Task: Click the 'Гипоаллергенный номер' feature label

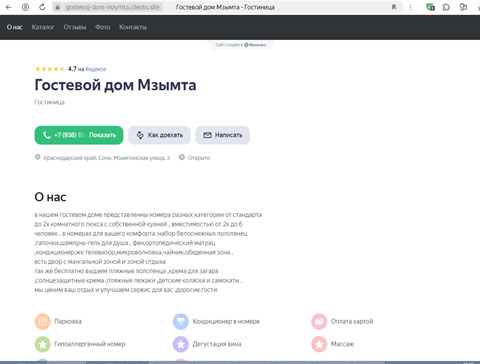Action: click(x=90, y=344)
